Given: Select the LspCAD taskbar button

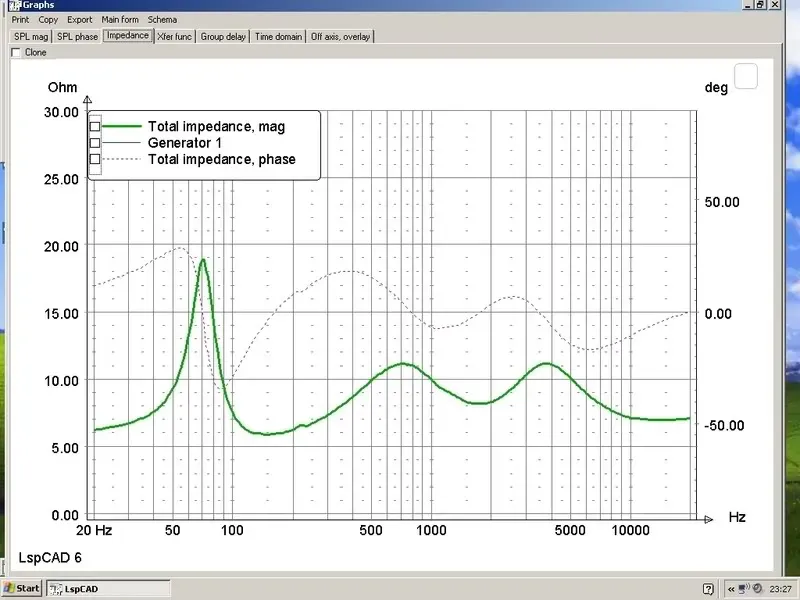Looking at the screenshot, I should (x=108, y=589).
